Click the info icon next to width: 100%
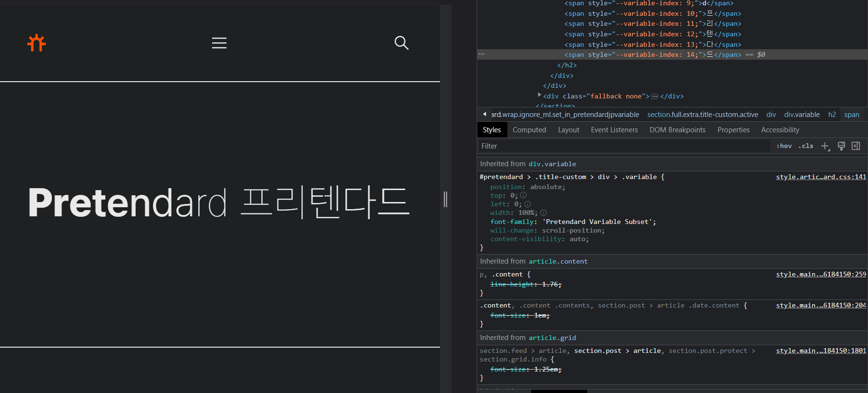This screenshot has height=393, width=868. coord(544,212)
